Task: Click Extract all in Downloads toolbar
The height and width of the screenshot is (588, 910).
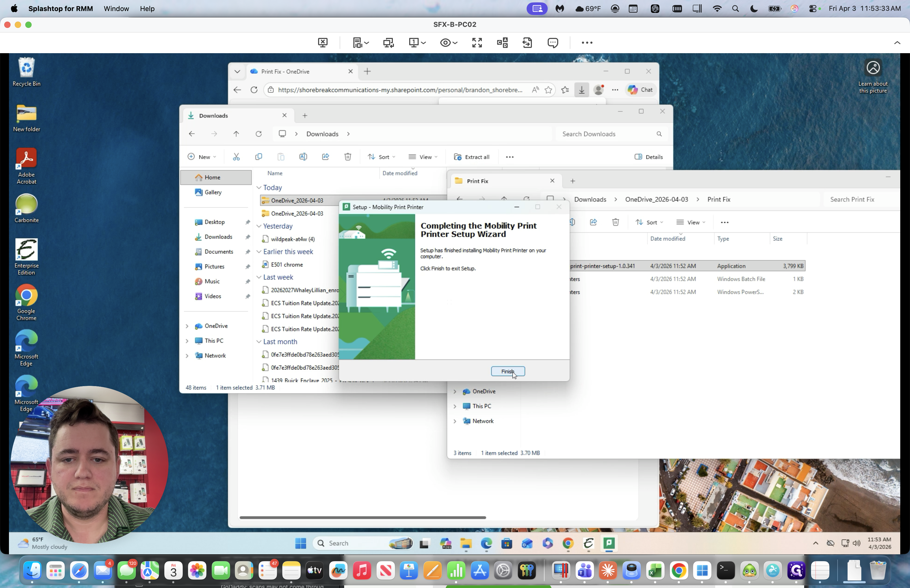Action: coord(472,157)
